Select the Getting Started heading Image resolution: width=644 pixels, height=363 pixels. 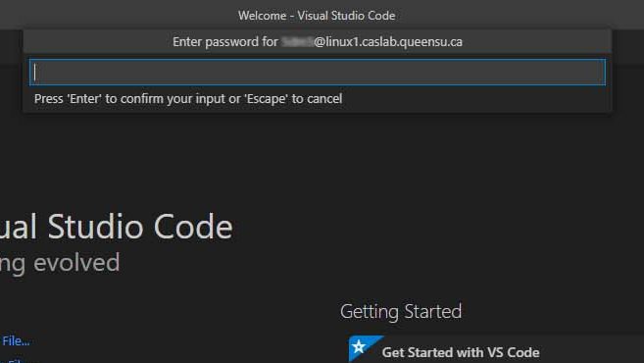[x=401, y=312]
